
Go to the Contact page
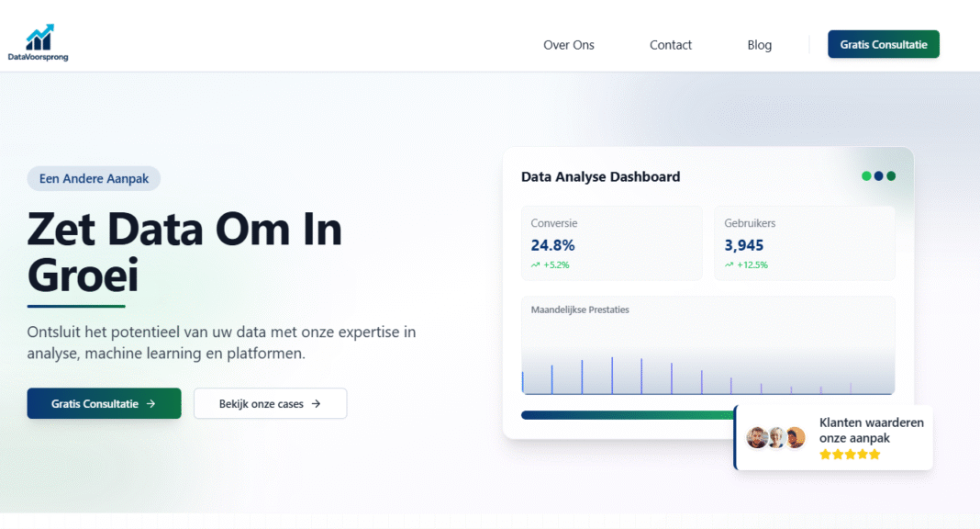(671, 45)
